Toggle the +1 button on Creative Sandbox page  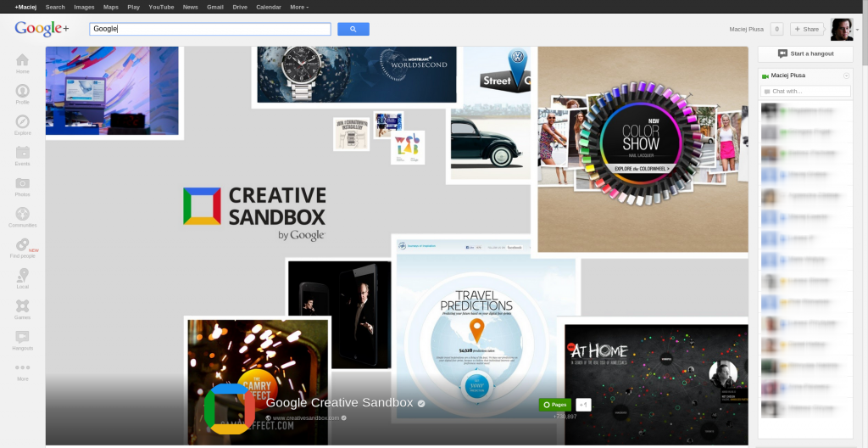[x=584, y=406]
